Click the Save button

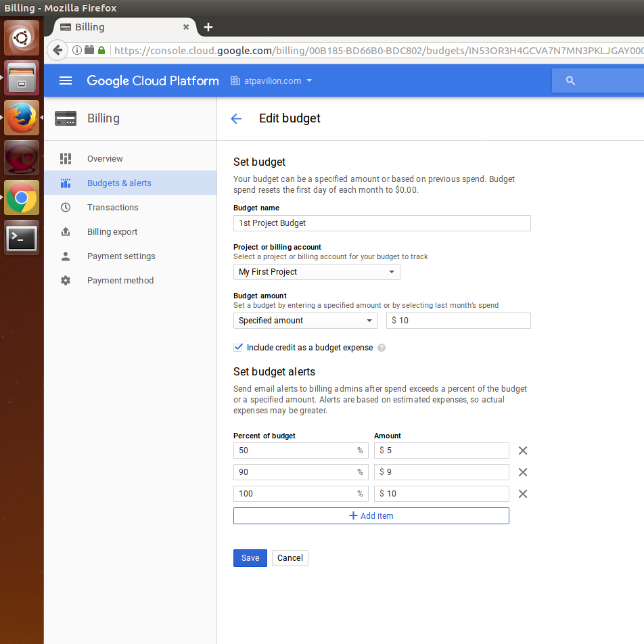point(250,558)
